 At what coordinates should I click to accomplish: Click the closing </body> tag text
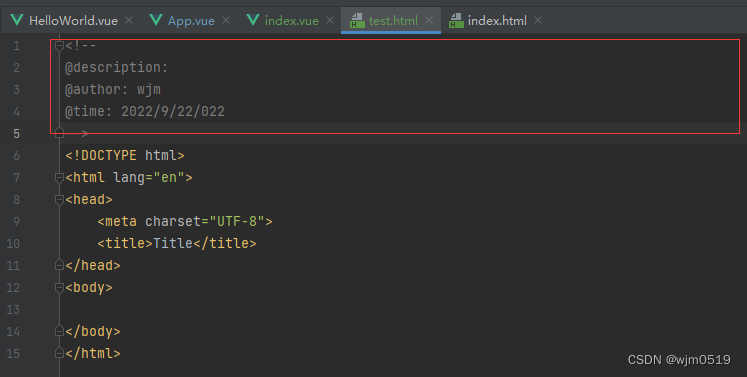93,331
